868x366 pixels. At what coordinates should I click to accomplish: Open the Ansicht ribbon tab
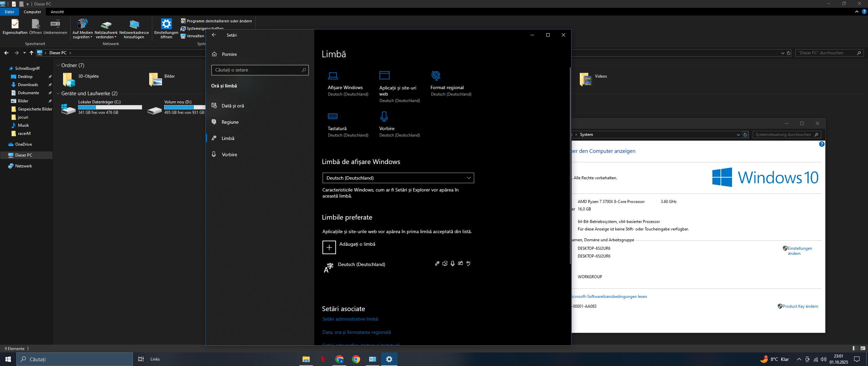point(57,12)
